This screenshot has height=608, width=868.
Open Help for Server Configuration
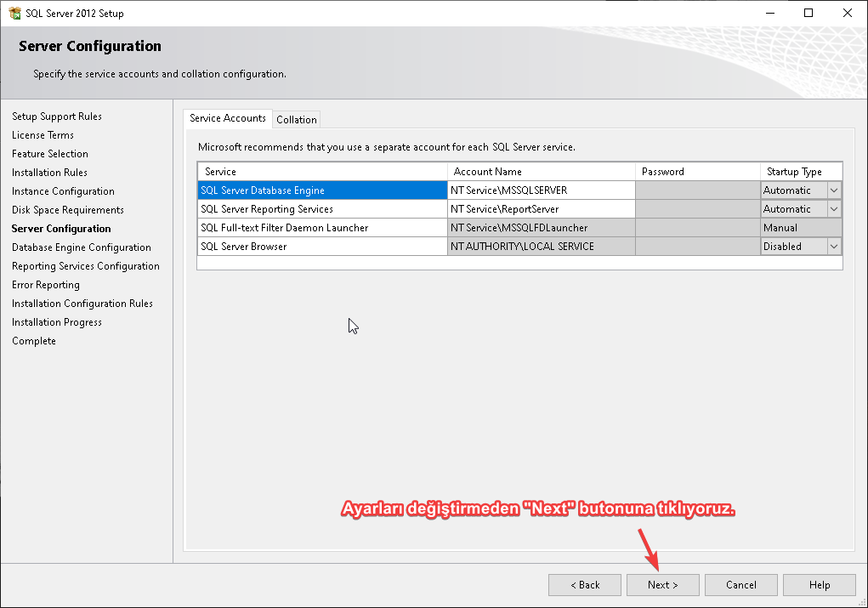(x=819, y=585)
